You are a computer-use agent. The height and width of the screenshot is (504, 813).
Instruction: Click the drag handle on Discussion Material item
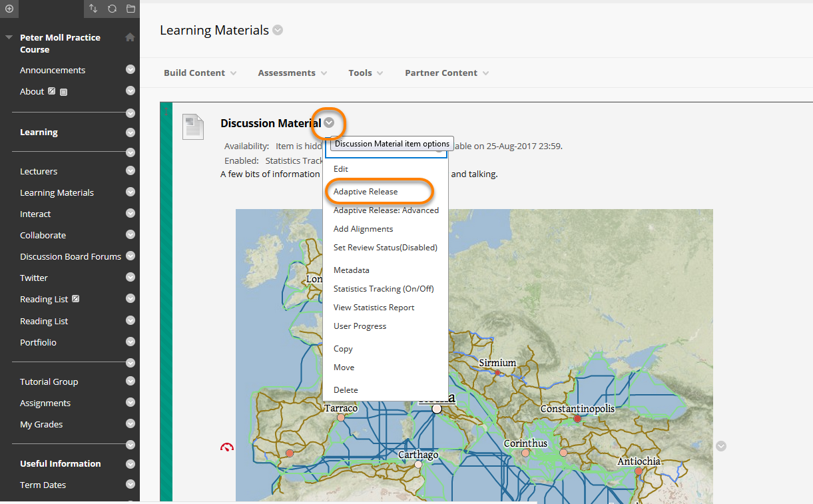coord(166,303)
